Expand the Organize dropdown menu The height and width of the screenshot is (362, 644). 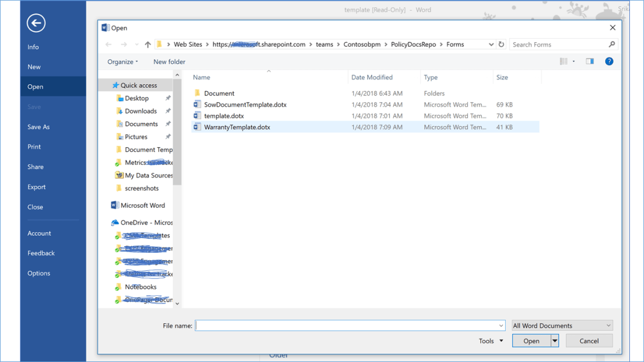[x=123, y=62]
